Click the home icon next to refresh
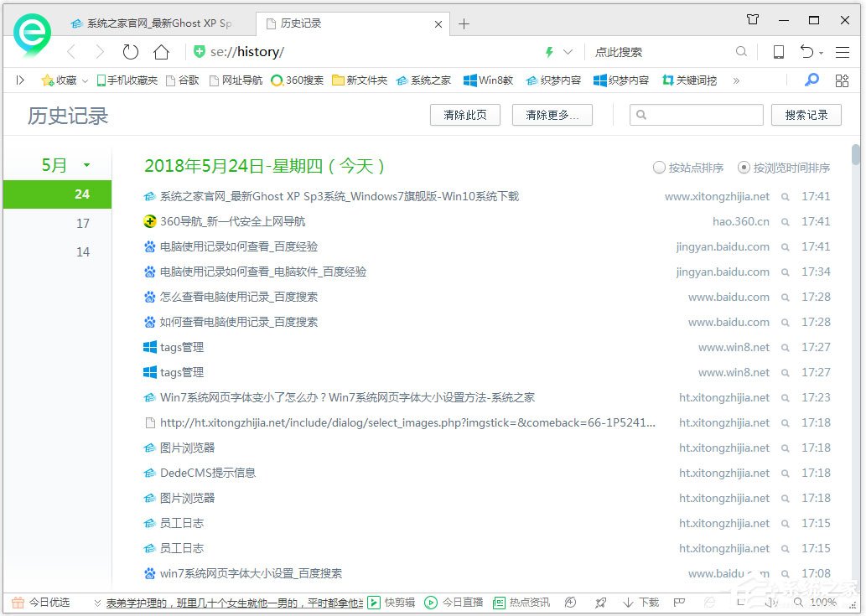 [161, 51]
